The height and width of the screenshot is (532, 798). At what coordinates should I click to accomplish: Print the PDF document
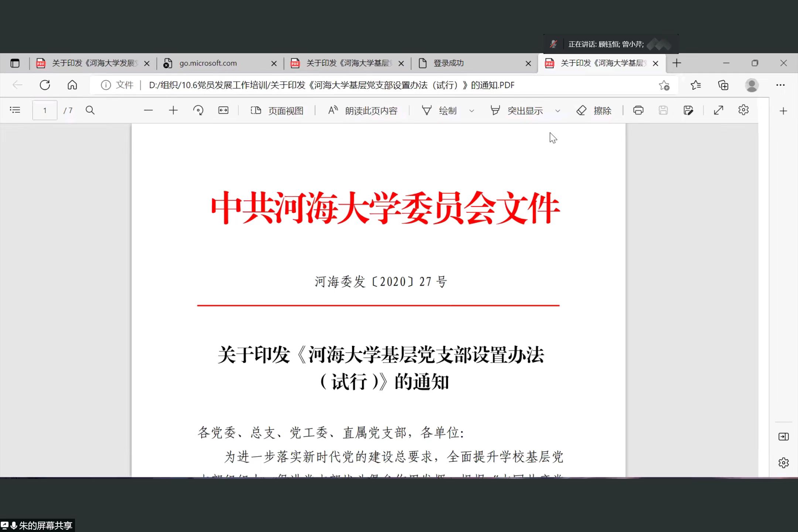coord(638,110)
